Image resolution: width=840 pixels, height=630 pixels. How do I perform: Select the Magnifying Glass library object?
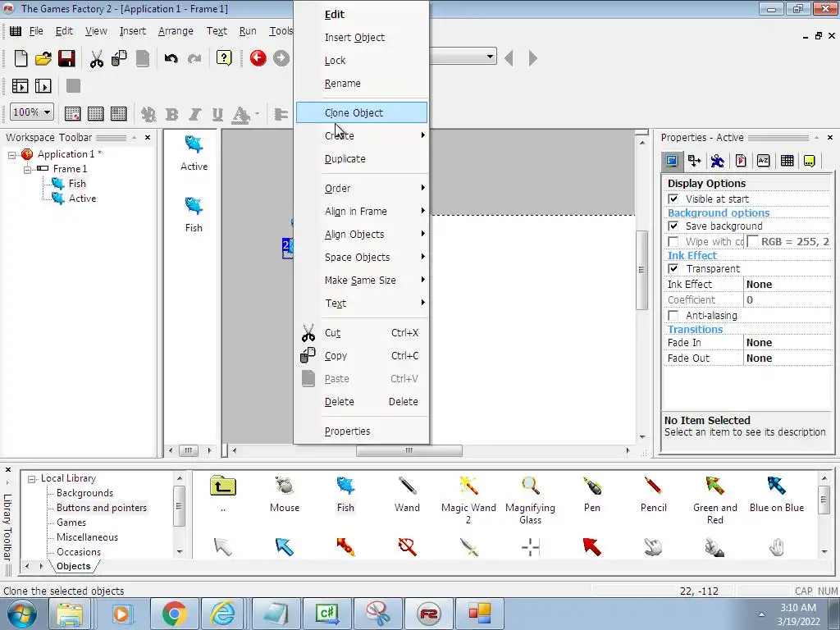[531, 500]
